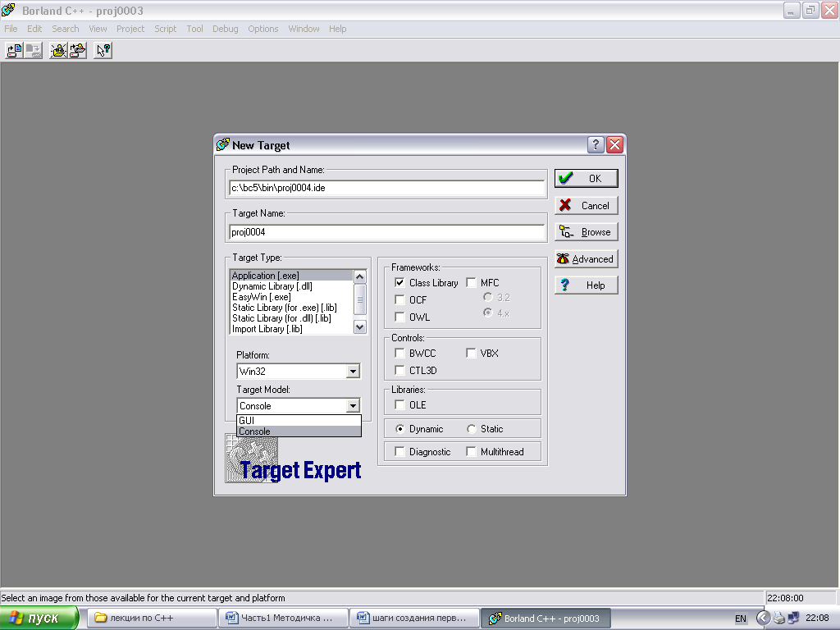Image resolution: width=840 pixels, height=630 pixels.
Task: Choose Console from the dropdown list
Action: pyautogui.click(x=299, y=431)
